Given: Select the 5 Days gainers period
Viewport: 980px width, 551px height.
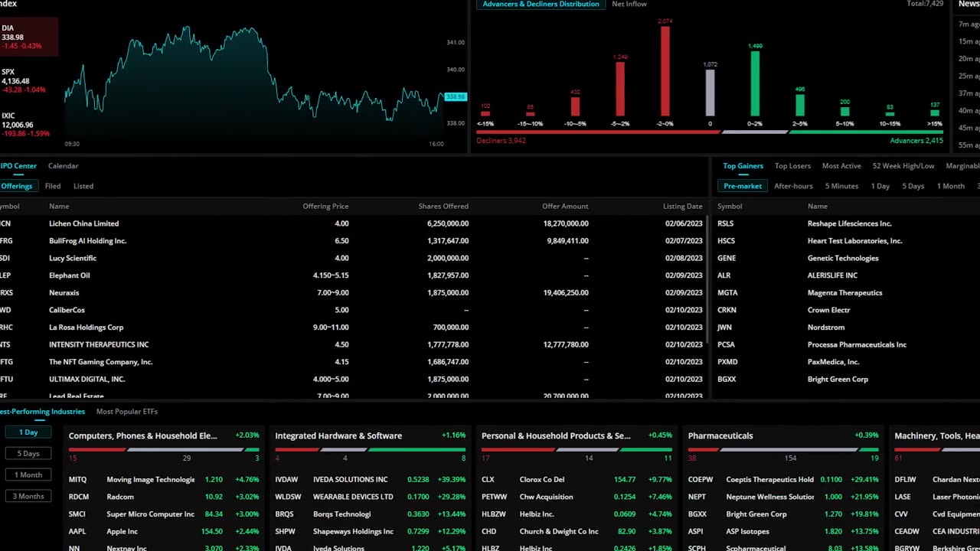Looking at the screenshot, I should [913, 186].
